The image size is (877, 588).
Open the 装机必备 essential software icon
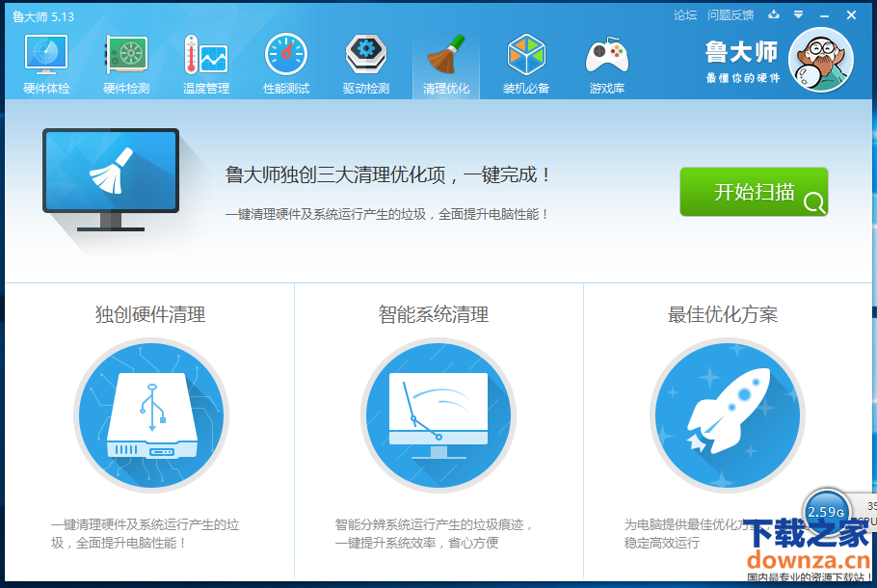[x=526, y=64]
